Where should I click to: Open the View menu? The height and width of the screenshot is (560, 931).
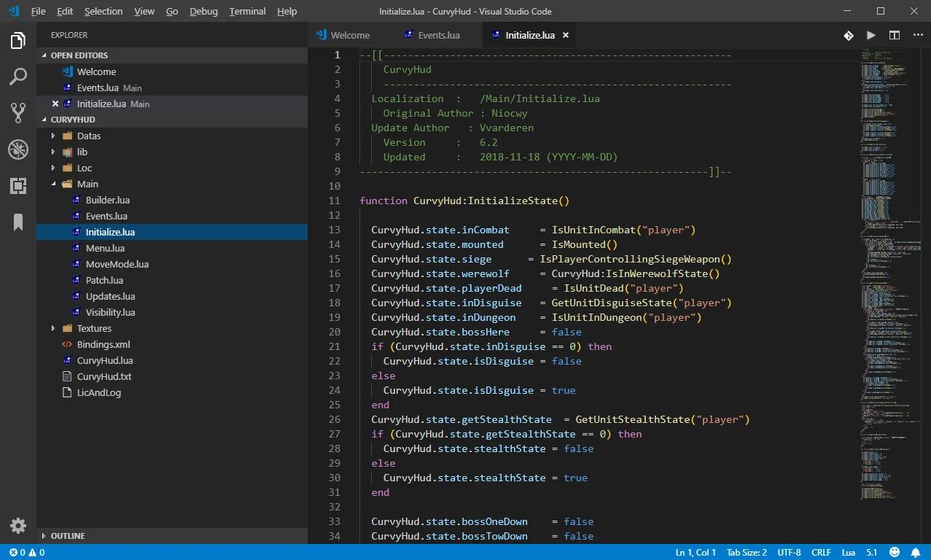[x=144, y=12]
